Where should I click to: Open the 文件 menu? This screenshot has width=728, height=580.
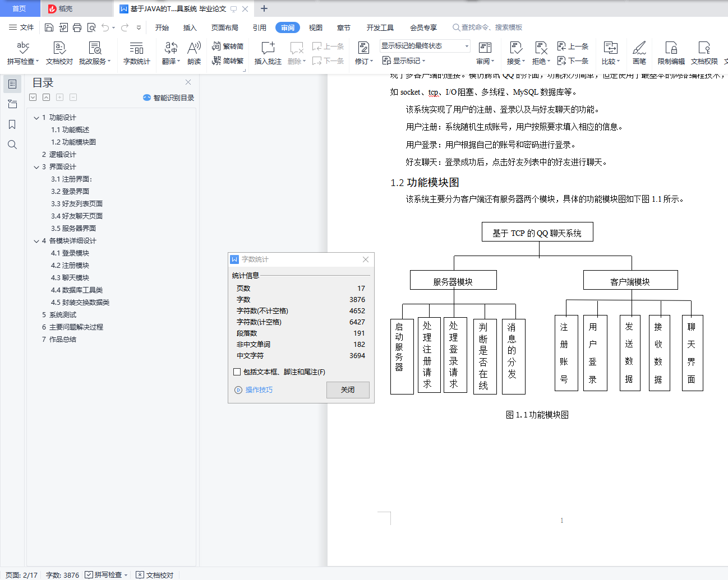[x=21, y=27]
